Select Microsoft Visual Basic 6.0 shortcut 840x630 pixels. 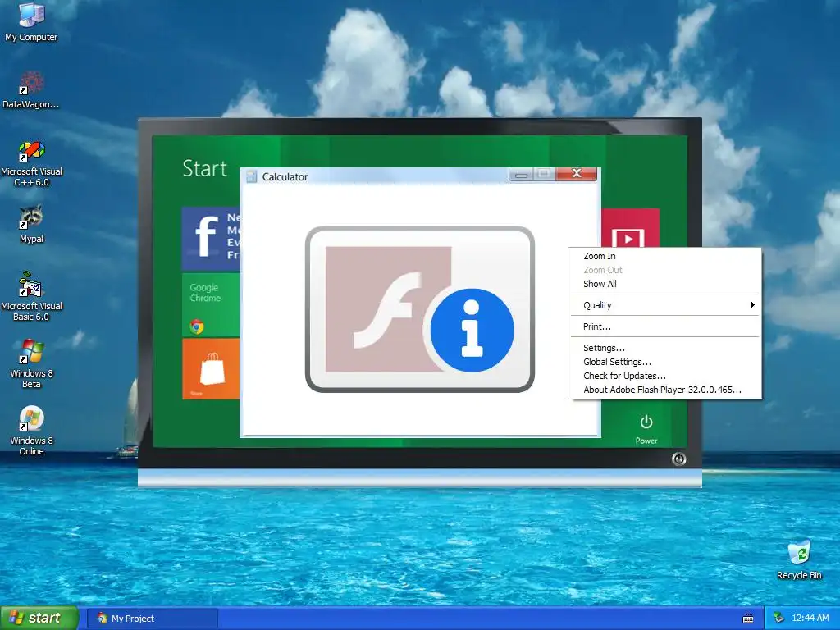point(31,296)
